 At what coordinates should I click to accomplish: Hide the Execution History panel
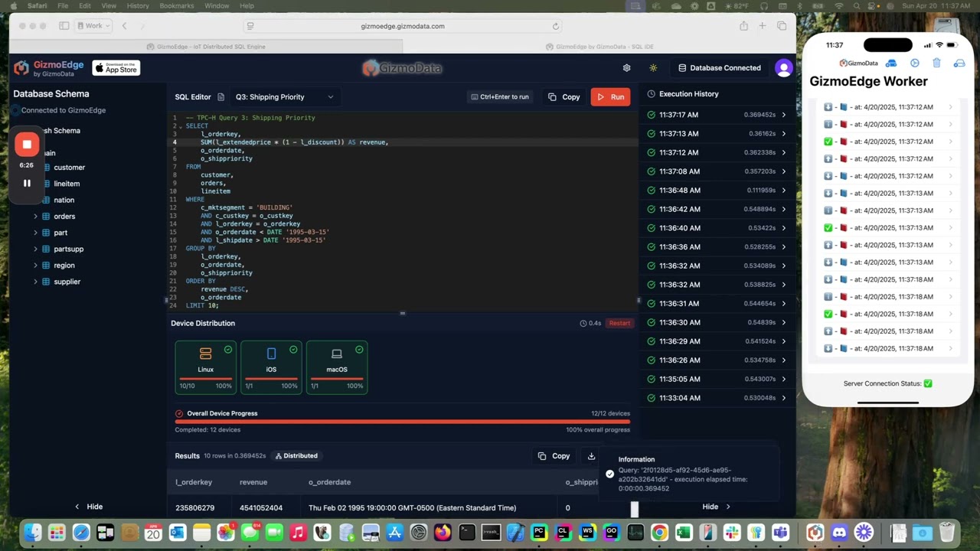[x=717, y=507]
